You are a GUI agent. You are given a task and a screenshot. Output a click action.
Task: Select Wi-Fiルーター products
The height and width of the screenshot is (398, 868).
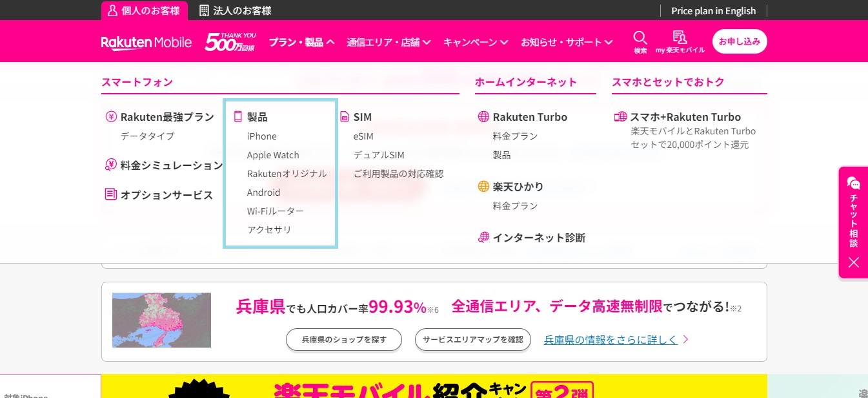[276, 211]
